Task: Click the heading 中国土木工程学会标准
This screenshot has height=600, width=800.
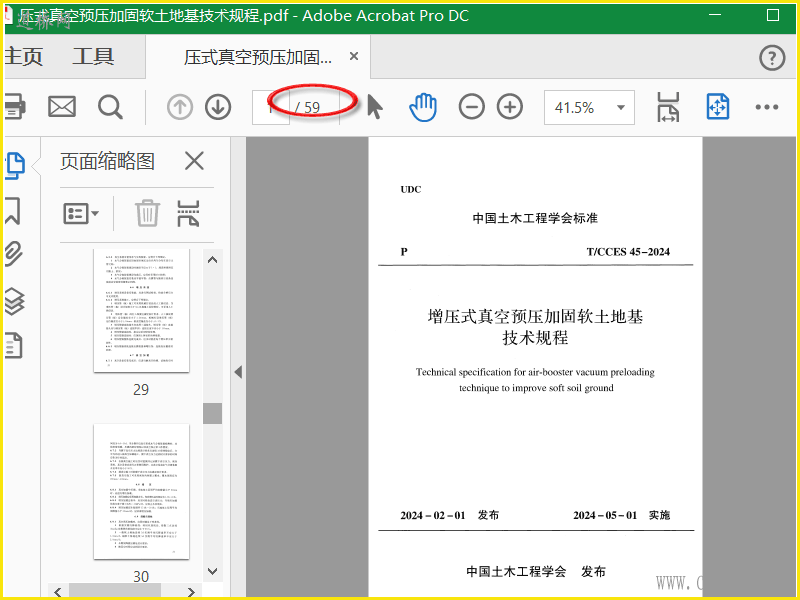Action: coord(535,218)
